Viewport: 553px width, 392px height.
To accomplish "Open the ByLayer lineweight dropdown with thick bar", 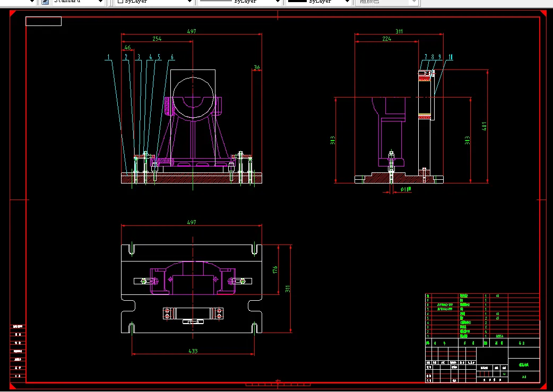I will click(318, 2).
